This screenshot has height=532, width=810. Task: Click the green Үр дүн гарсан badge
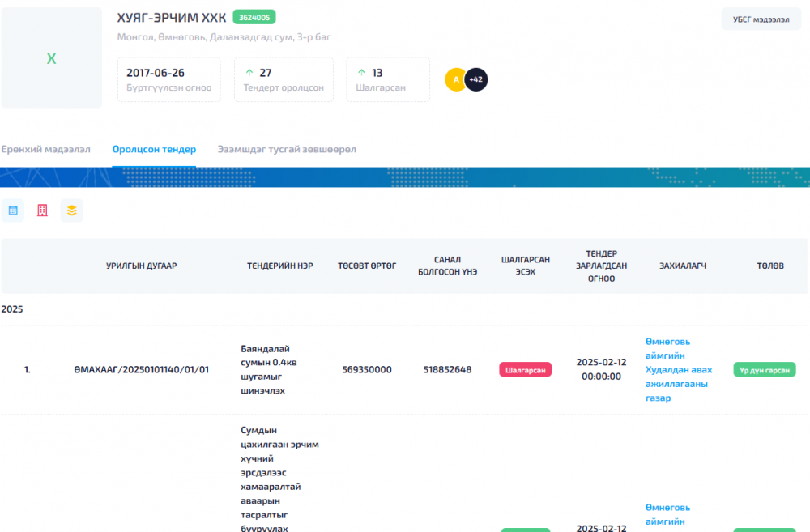tap(765, 370)
